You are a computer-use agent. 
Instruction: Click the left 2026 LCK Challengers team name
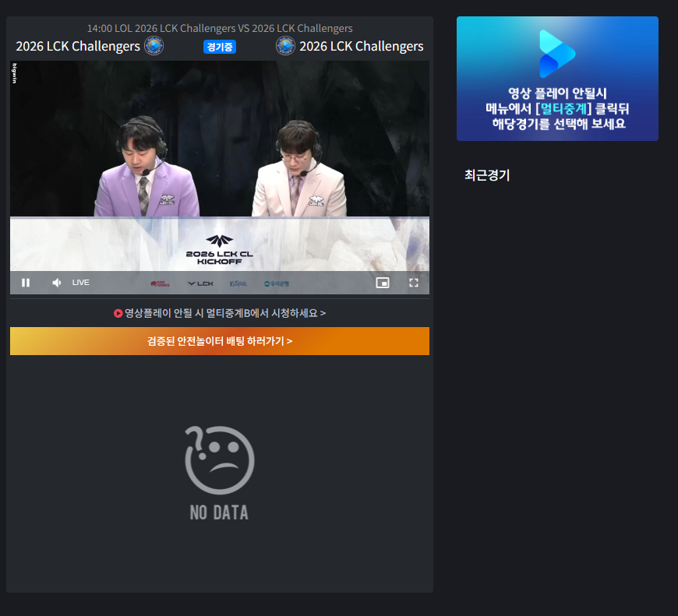click(x=78, y=46)
